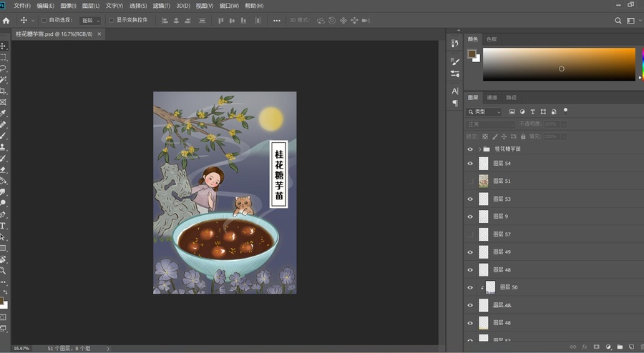Image resolution: width=644 pixels, height=353 pixels.
Task: Switch to the 路径 tab
Action: 512,98
